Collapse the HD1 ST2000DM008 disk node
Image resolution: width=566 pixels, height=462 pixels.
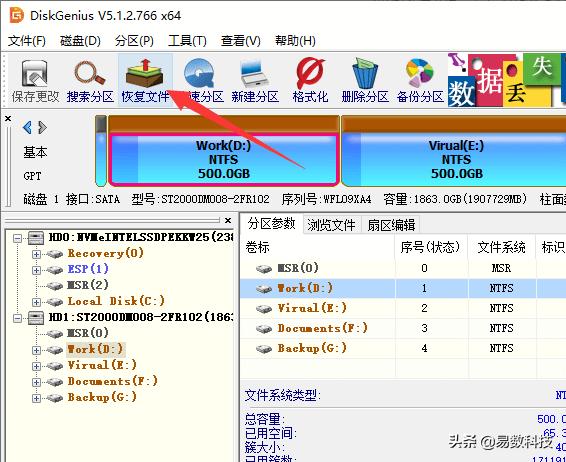click(x=17, y=318)
